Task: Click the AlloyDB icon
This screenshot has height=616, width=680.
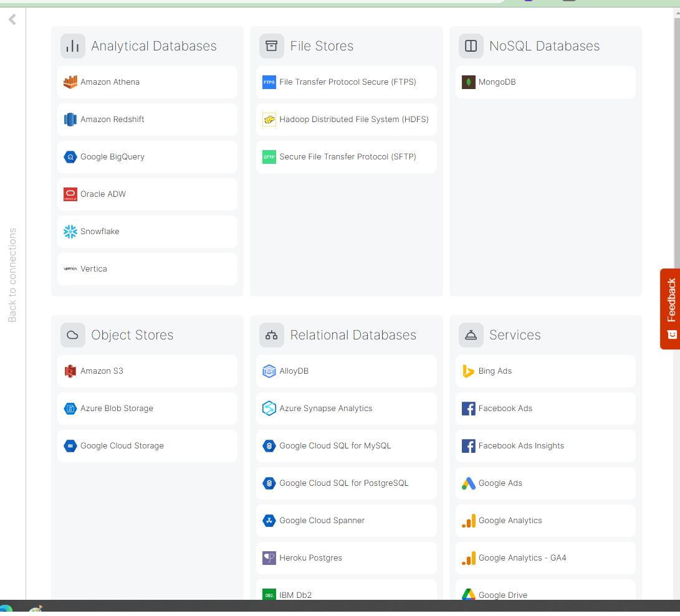Action: coord(269,371)
